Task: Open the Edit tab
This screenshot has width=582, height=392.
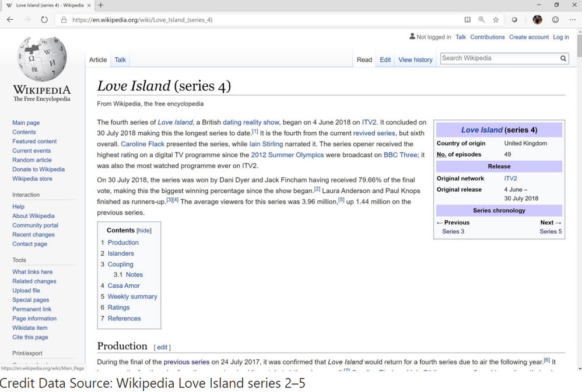Action: pyautogui.click(x=385, y=60)
